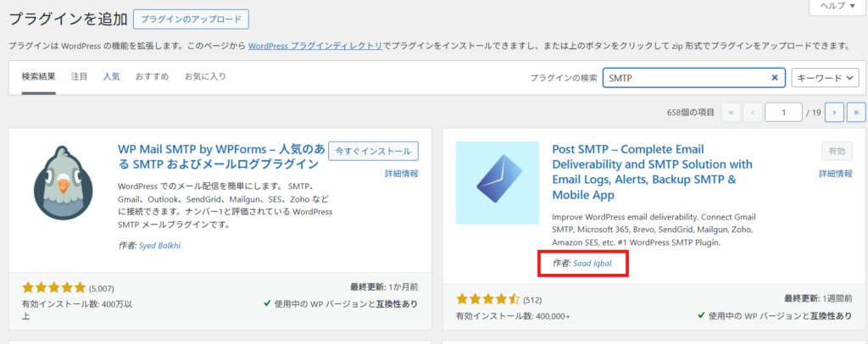This screenshot has height=344, width=868.
Task: Expand the キーワード search type dropdown
Action: pos(825,77)
